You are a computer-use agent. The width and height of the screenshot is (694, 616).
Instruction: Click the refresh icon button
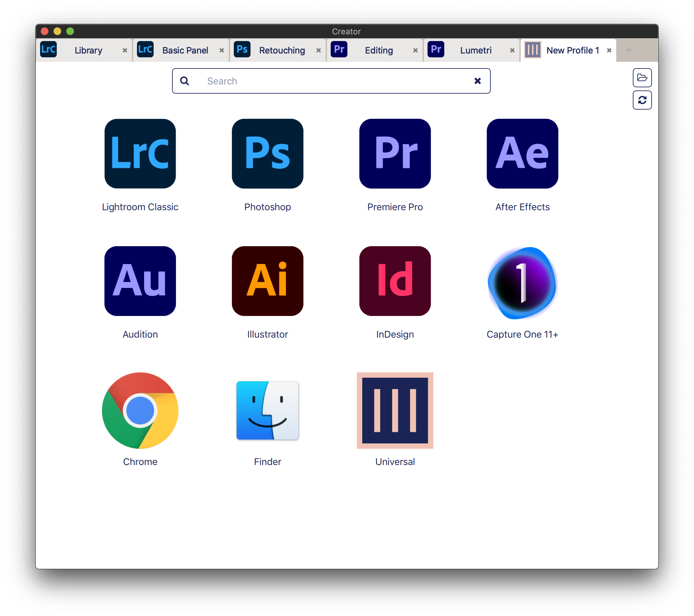click(642, 100)
